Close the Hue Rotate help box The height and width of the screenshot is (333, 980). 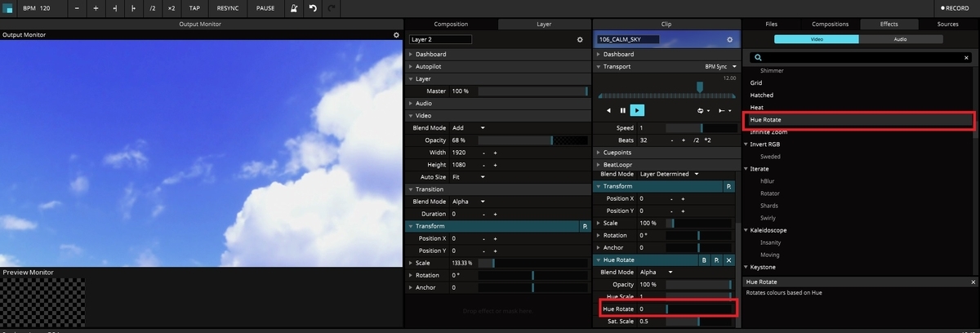[x=973, y=282]
